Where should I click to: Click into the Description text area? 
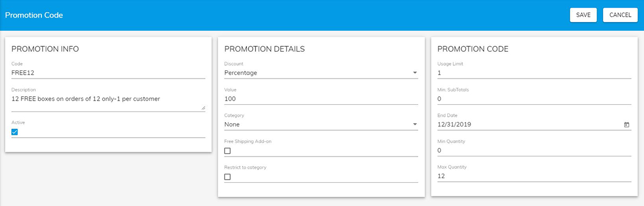click(x=108, y=102)
